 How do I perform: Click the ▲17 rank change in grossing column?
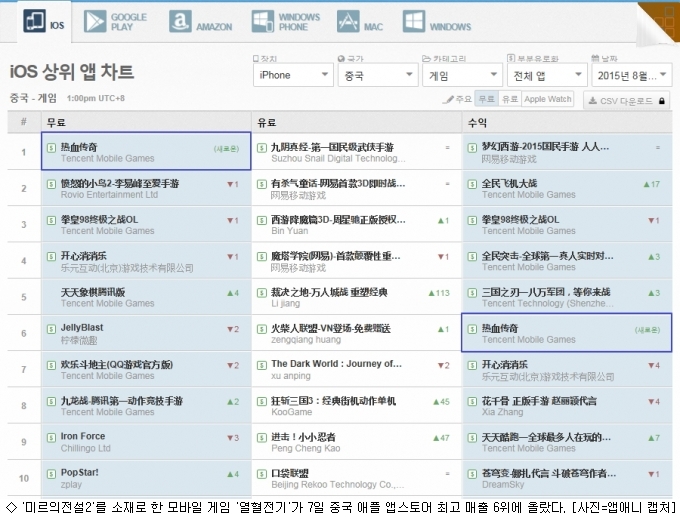pyautogui.click(x=651, y=184)
